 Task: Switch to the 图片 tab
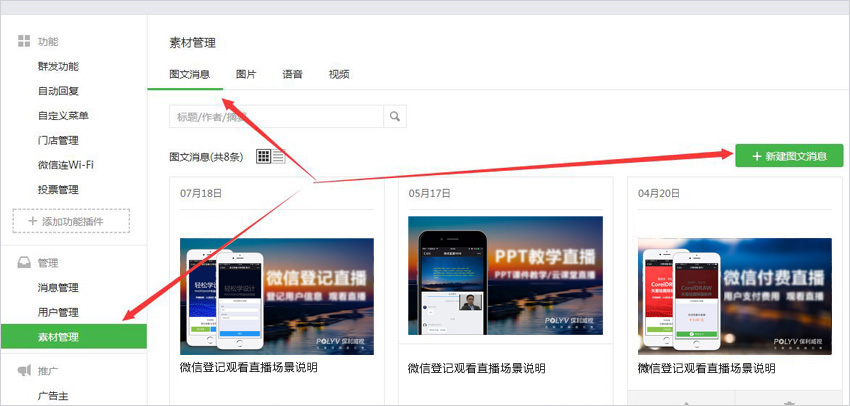click(x=246, y=75)
